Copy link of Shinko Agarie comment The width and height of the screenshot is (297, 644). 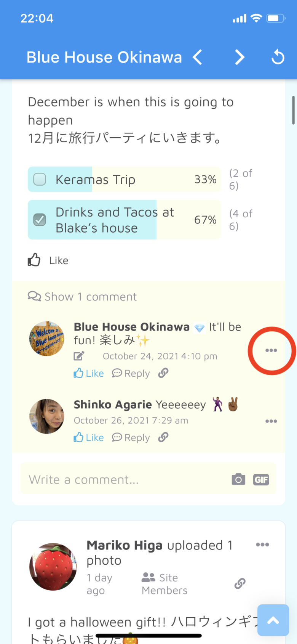163,437
